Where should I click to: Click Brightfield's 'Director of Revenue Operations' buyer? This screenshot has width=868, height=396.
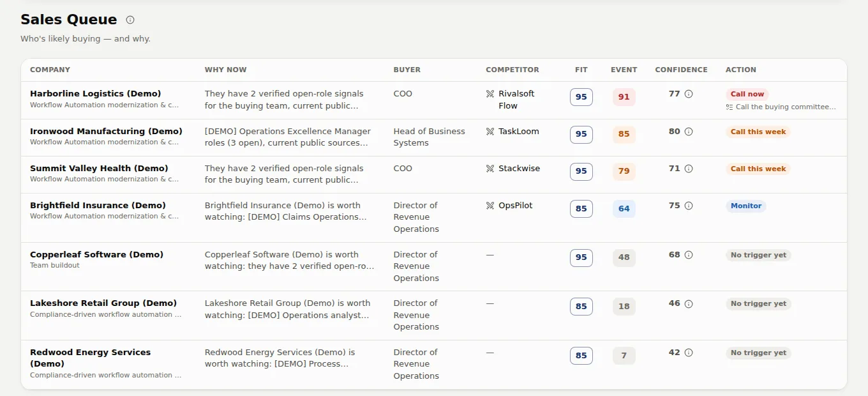pos(416,217)
